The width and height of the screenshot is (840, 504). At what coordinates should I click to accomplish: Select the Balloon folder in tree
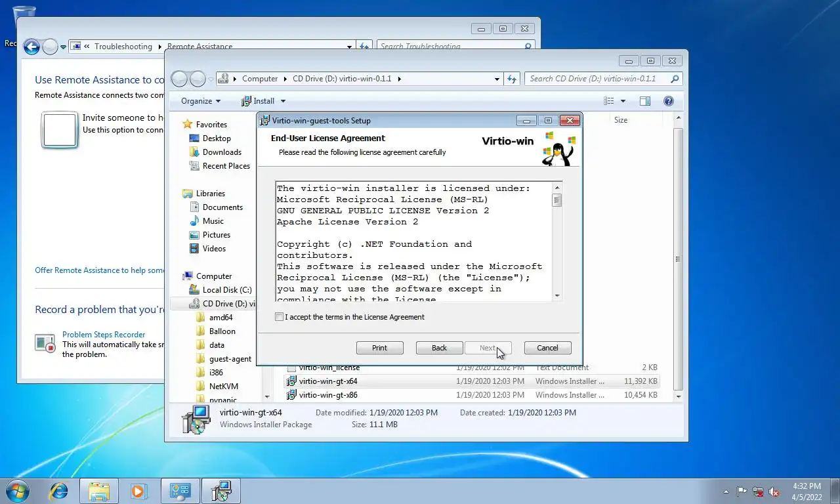(222, 331)
